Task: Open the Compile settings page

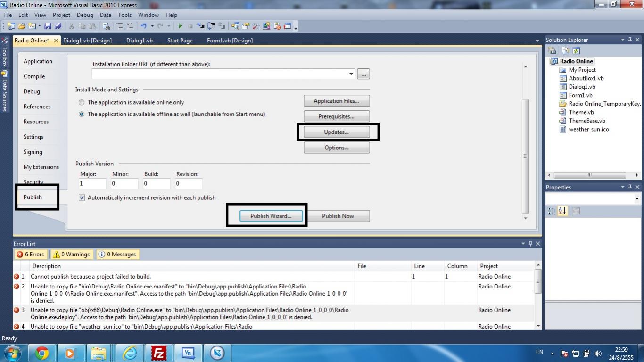Action: pos(34,76)
